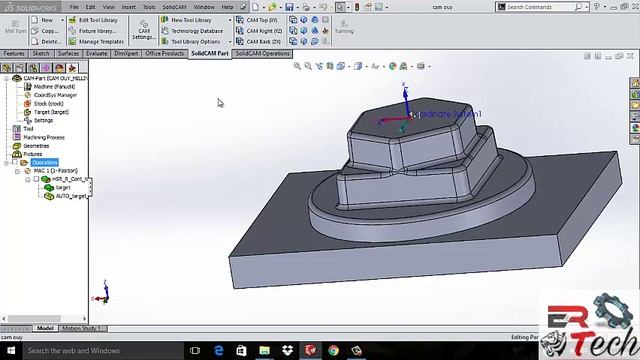640x360 pixels.
Task: Open the DimXpertManager tab icon
Action: pos(46,68)
